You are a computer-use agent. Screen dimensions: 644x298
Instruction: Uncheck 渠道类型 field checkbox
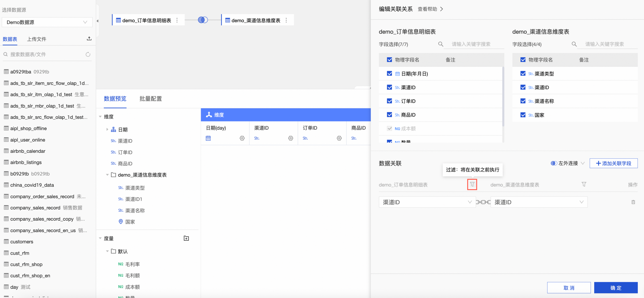point(523,73)
